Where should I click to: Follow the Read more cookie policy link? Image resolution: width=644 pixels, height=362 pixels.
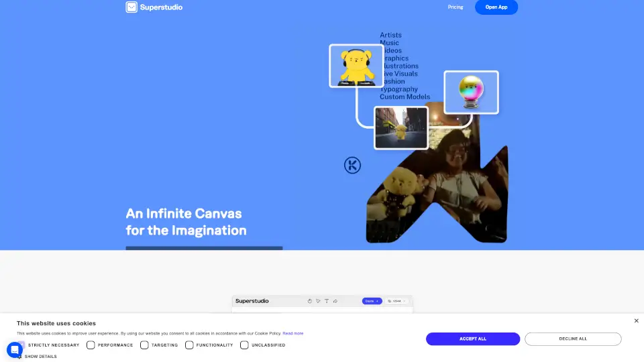click(292, 333)
